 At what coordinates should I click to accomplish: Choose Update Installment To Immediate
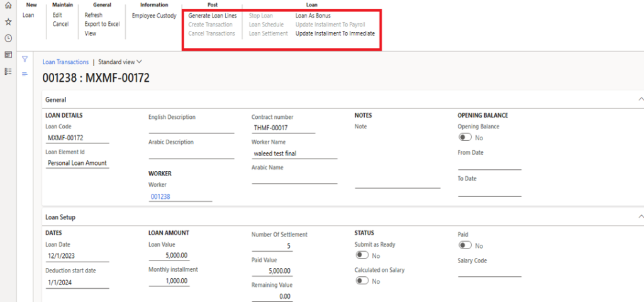335,33
